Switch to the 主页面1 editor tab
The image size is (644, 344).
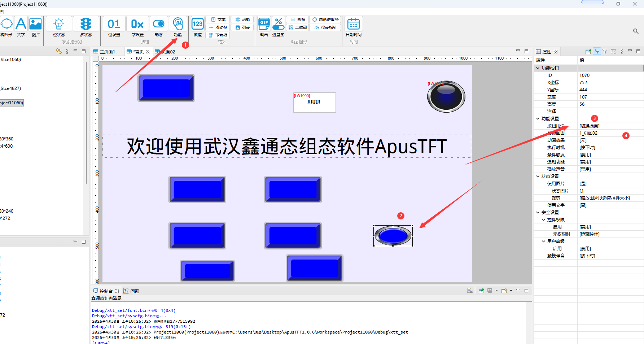(104, 52)
